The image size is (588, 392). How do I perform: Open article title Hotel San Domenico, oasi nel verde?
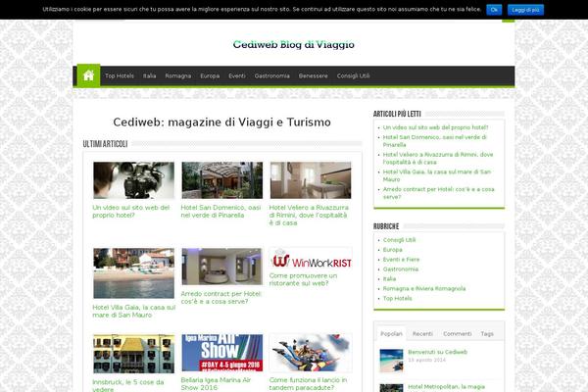[220, 212]
